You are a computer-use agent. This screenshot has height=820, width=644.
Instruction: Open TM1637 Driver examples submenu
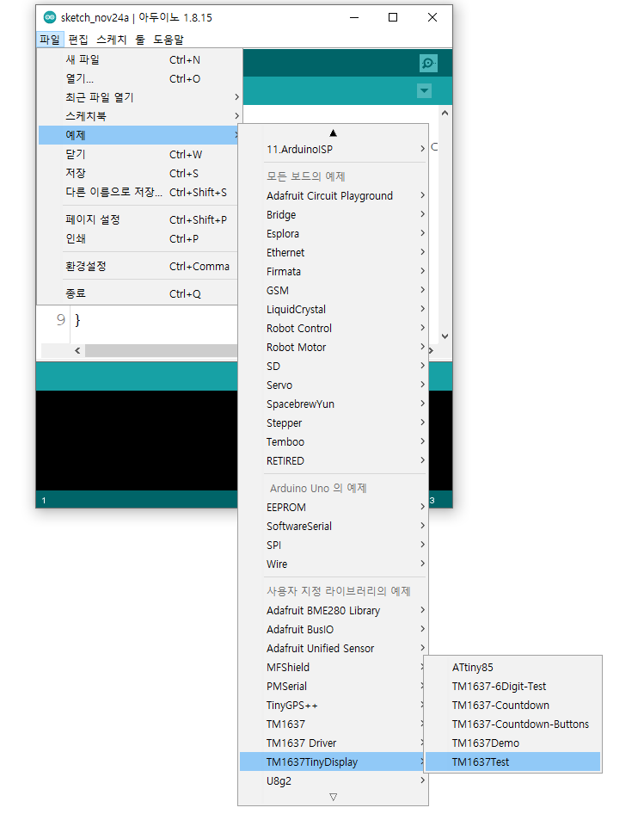331,743
